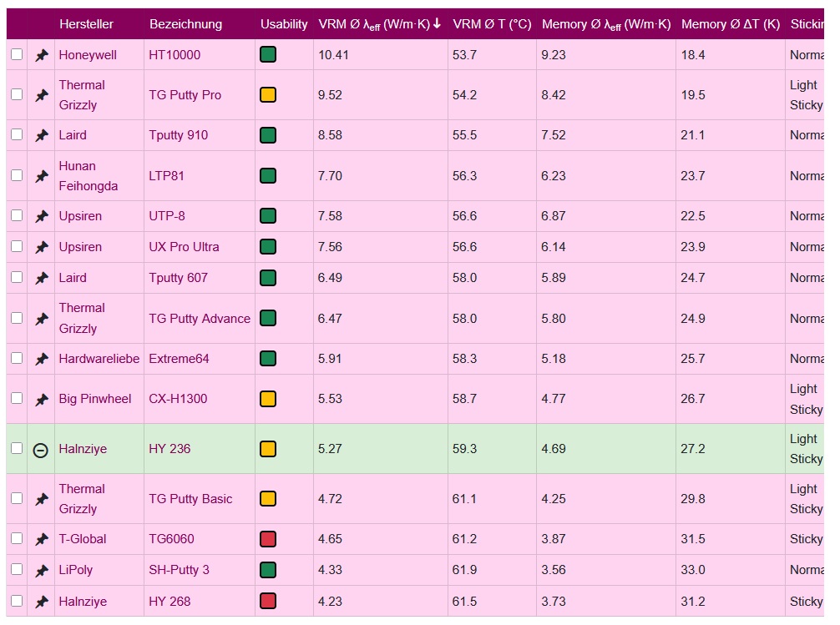Open the HT10000 product link

pyautogui.click(x=175, y=54)
